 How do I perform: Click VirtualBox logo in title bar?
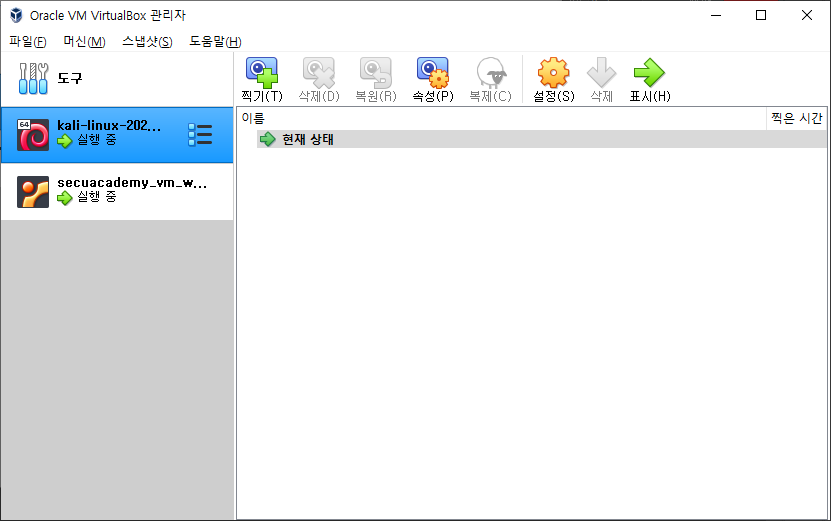tap(16, 15)
